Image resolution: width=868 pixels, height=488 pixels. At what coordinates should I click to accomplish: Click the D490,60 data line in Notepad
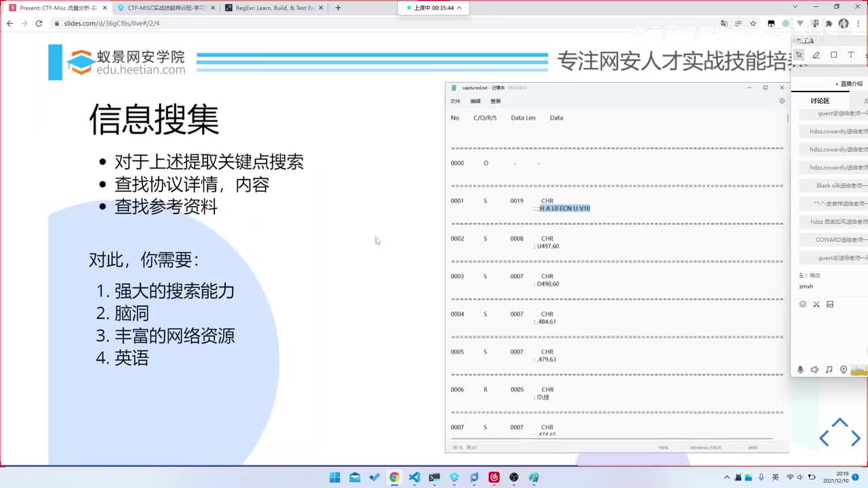coord(548,284)
